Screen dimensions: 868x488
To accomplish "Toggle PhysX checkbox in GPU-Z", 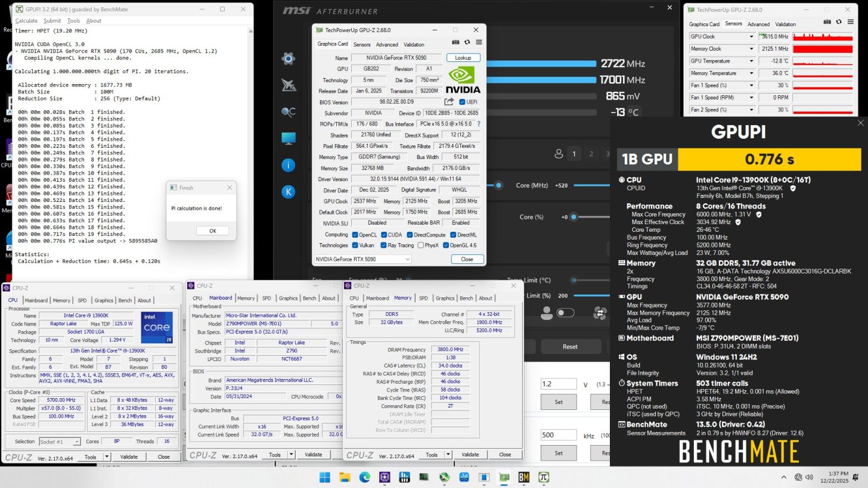I will (421, 245).
